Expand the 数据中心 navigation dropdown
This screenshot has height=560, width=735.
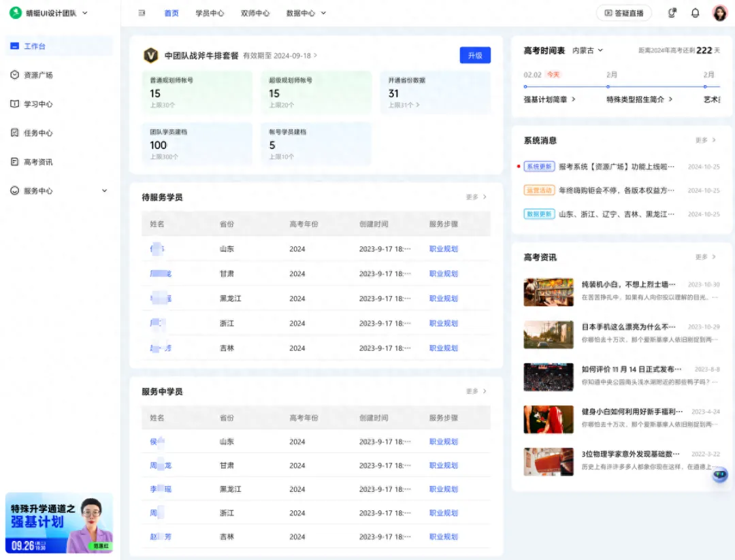(306, 12)
